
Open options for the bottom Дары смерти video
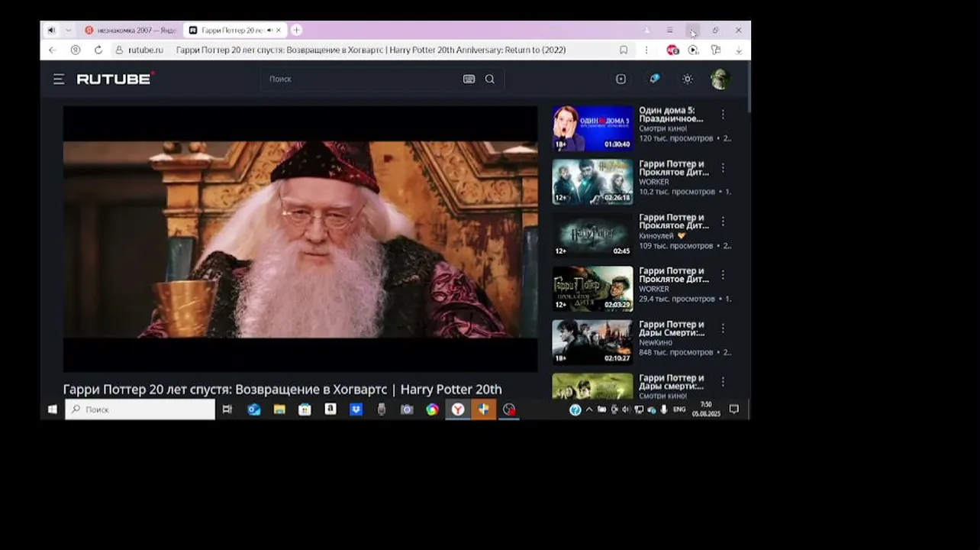[723, 381]
